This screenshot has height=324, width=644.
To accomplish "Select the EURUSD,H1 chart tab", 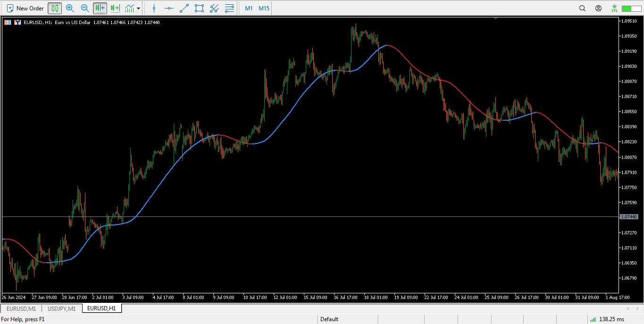I will click(x=102, y=308).
